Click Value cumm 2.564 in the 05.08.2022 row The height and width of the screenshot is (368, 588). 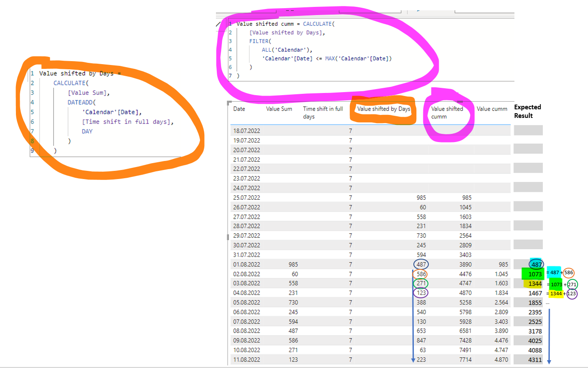point(500,303)
